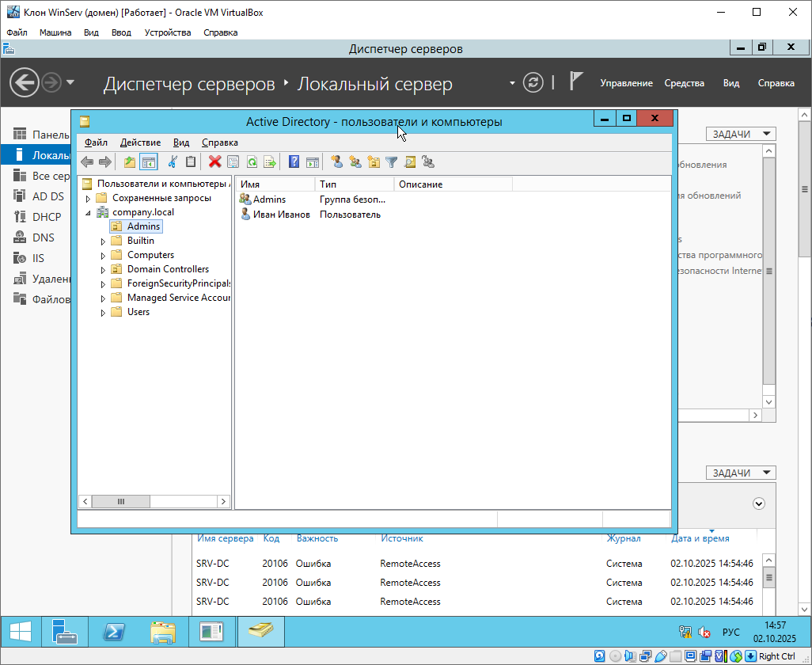Toggle the action pane icon
This screenshot has width=812, height=665.
tap(313, 162)
